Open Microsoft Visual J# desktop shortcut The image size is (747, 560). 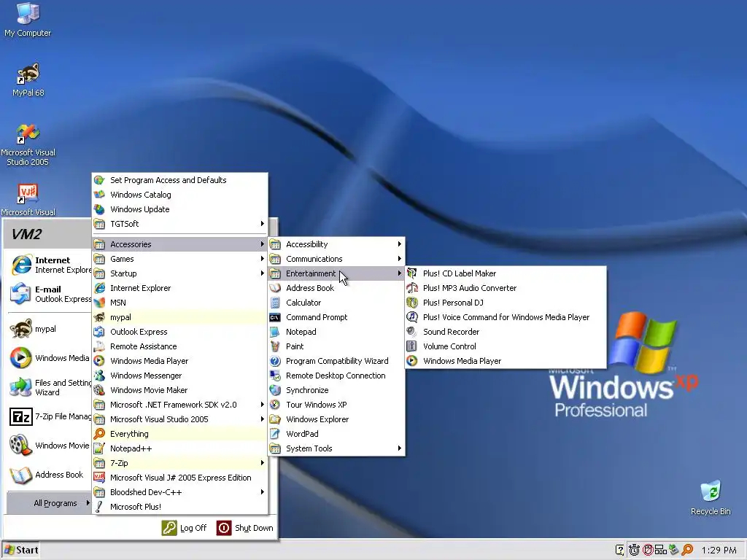pyautogui.click(x=28, y=200)
